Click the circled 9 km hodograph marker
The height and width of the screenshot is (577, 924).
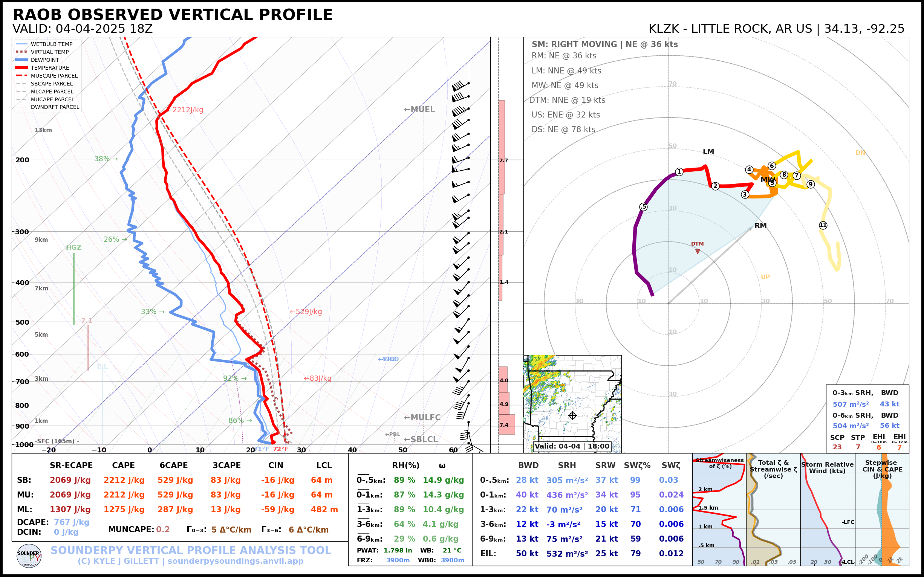[x=810, y=184]
